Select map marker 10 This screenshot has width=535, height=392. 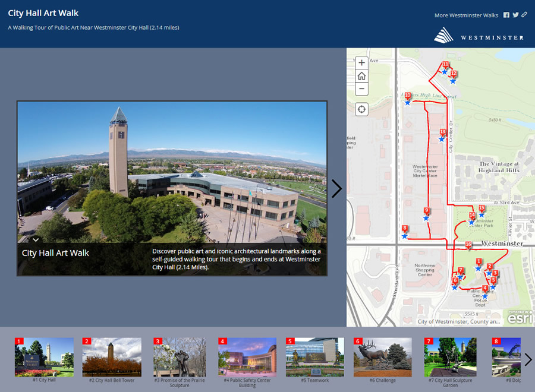(408, 96)
